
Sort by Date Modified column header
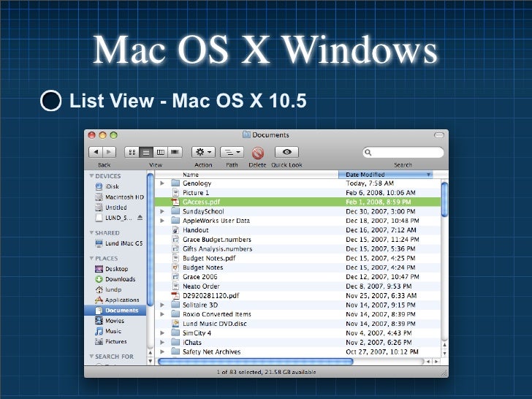pyautogui.click(x=386, y=175)
